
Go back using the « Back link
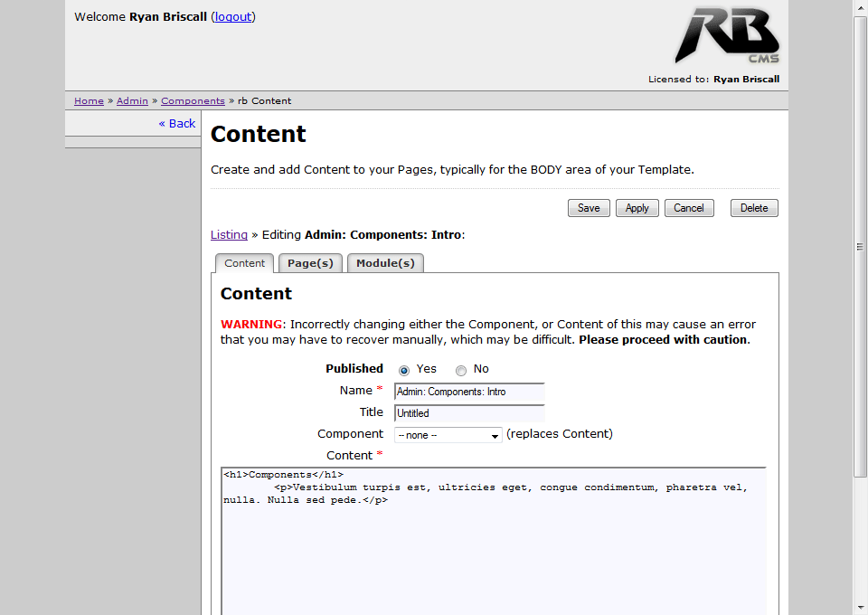177,123
